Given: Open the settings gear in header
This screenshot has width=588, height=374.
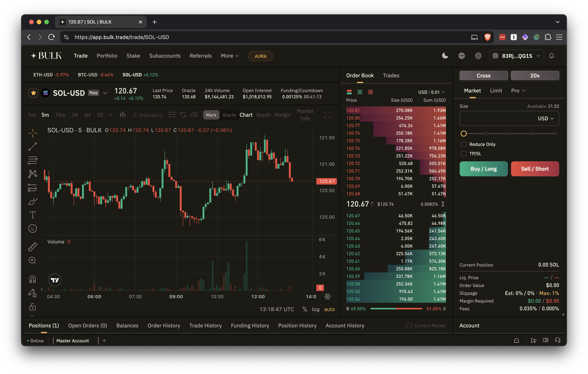Looking at the screenshot, I should [478, 56].
